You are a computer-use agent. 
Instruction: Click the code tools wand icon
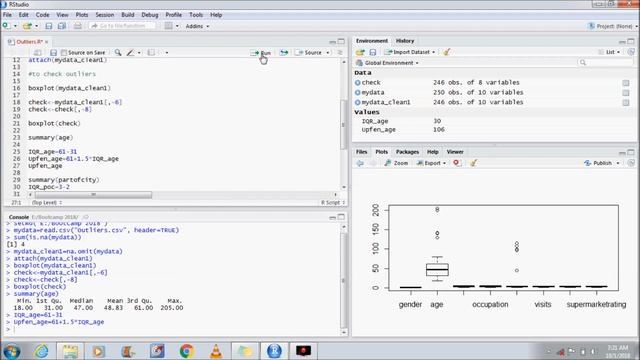[x=131, y=53]
